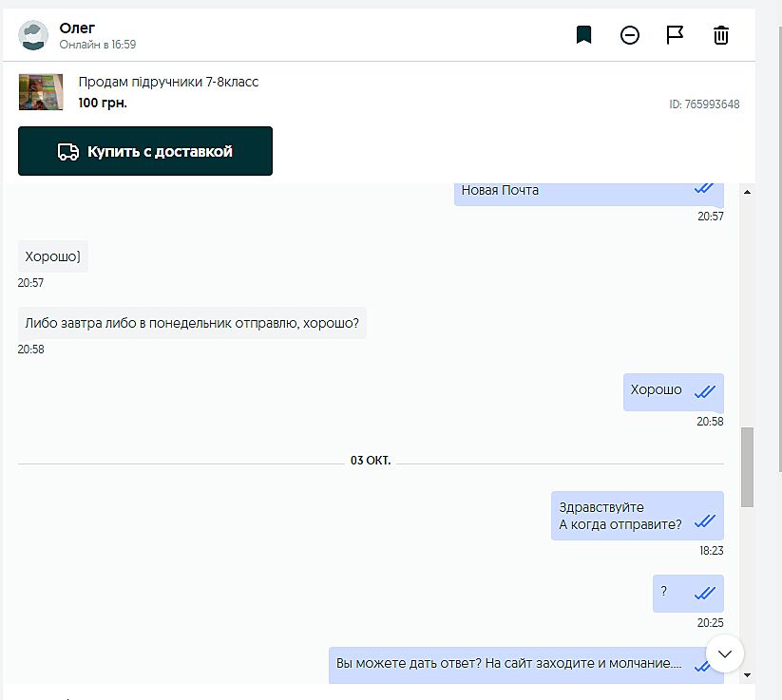Screen dimensions: 782x700
Task: Open the textbook listing thumbnail
Action: pyautogui.click(x=41, y=92)
